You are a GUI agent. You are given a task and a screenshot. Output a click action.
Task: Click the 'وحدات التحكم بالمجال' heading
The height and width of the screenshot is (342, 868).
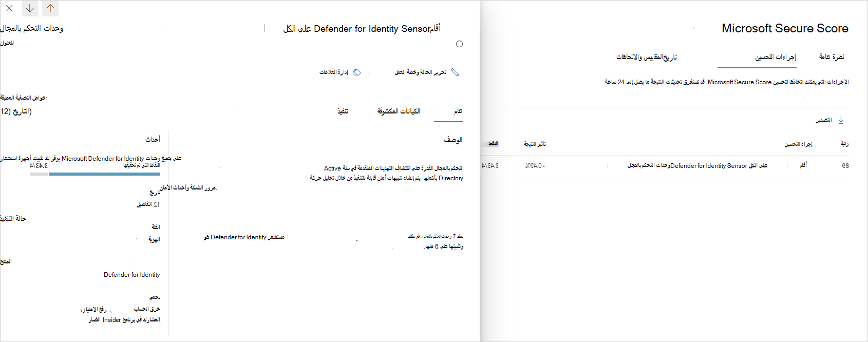tap(32, 28)
